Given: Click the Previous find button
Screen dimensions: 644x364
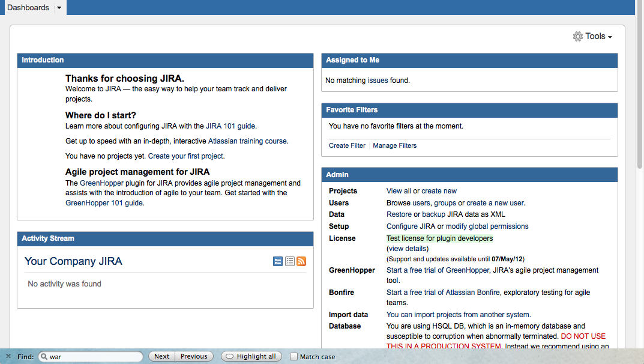Looking at the screenshot, I should click(194, 356).
